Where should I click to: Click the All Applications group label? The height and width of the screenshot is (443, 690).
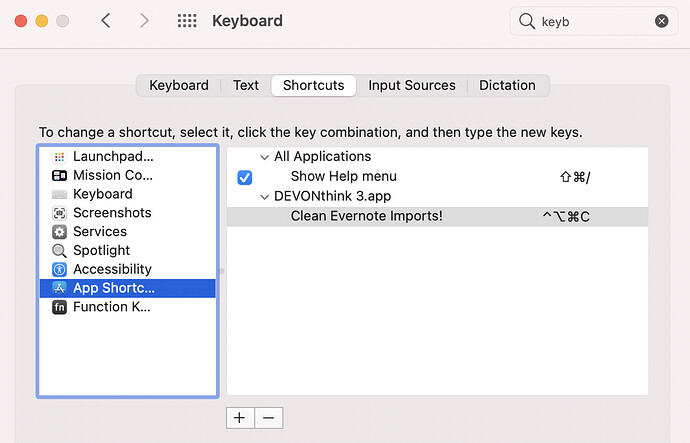pos(323,157)
